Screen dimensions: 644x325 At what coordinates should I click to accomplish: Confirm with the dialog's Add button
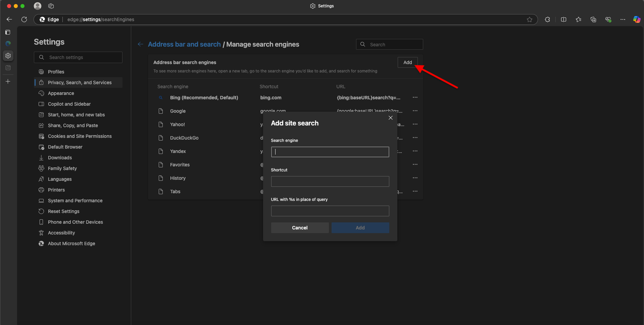click(x=360, y=228)
